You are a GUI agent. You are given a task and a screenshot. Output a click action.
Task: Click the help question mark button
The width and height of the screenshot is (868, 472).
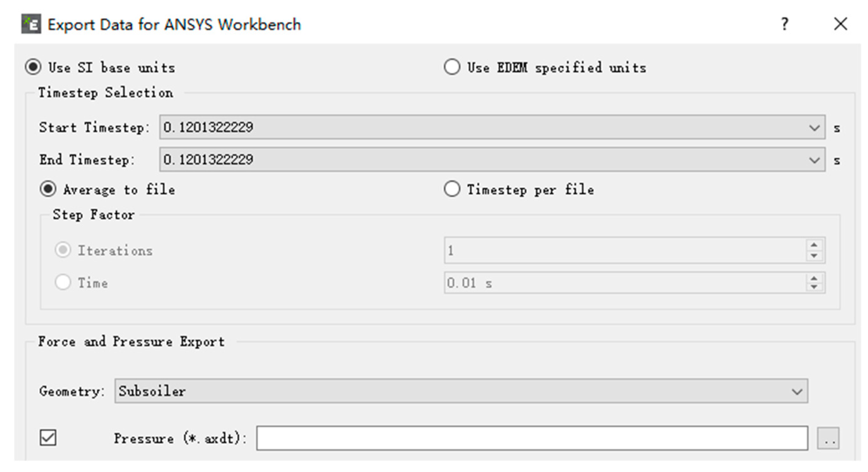point(784,24)
